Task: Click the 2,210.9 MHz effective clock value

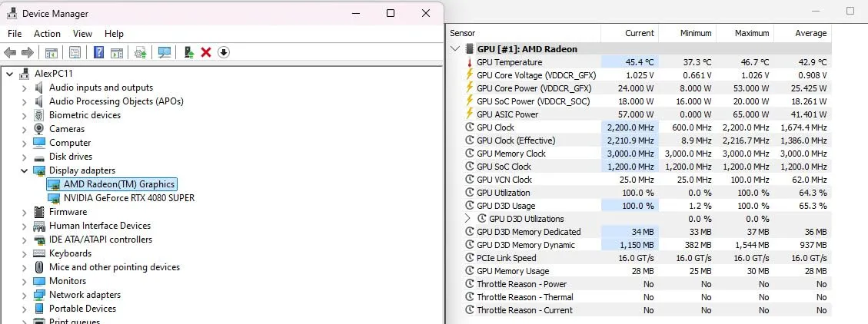Action: pyautogui.click(x=630, y=141)
